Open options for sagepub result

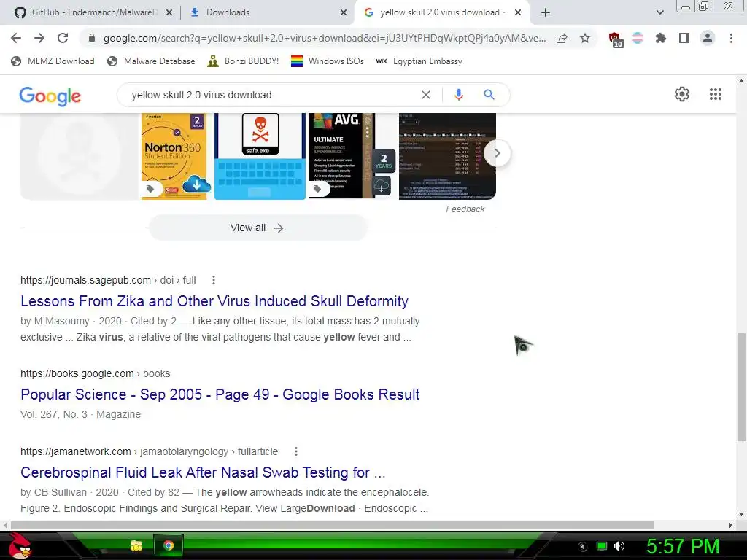(x=214, y=280)
